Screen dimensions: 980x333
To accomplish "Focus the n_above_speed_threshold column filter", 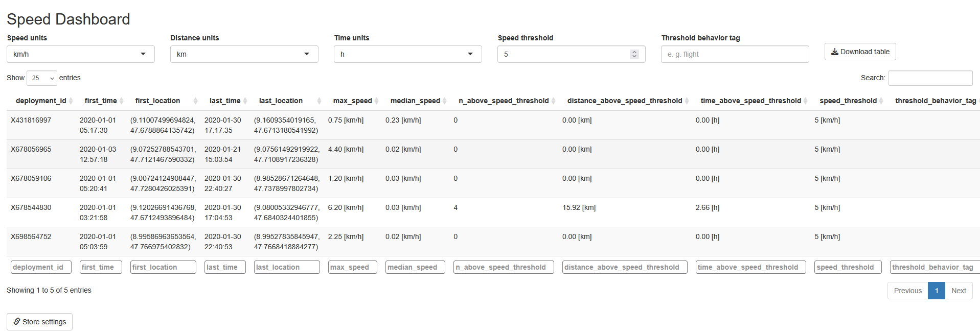I will 504,267.
